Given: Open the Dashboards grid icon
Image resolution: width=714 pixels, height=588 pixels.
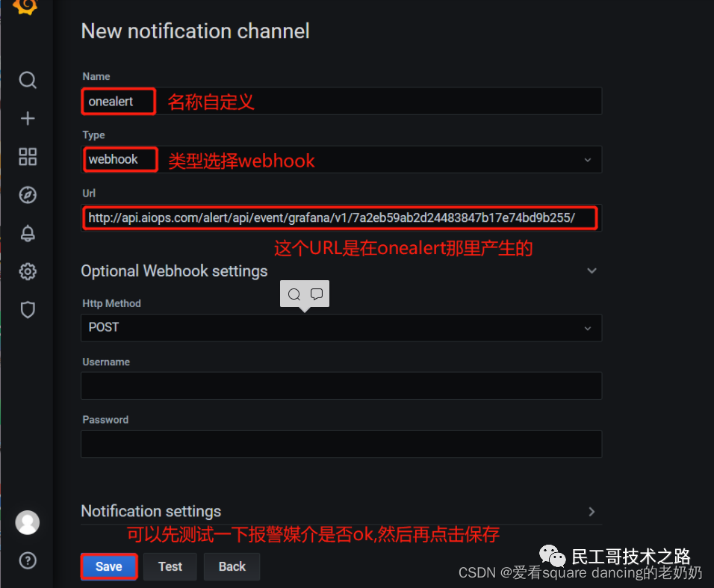Looking at the screenshot, I should pyautogui.click(x=28, y=157).
